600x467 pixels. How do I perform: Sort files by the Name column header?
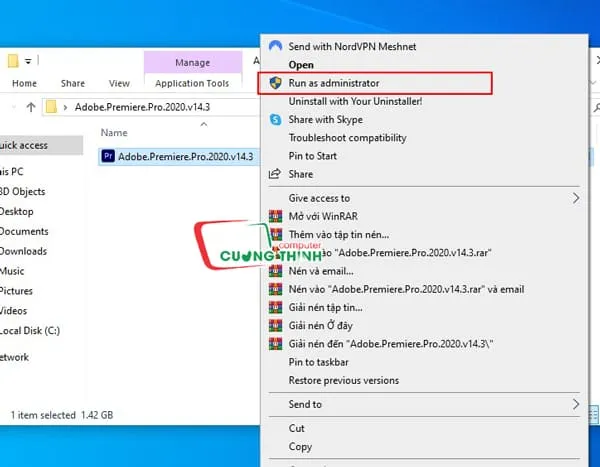(x=114, y=132)
